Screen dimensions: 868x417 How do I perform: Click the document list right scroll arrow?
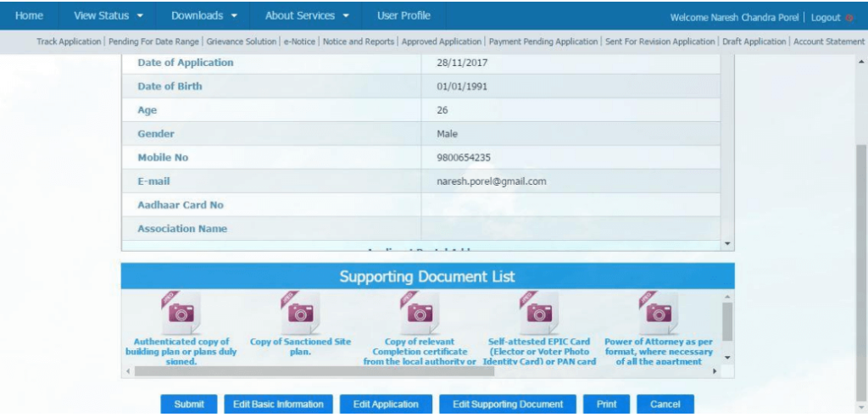click(x=714, y=371)
